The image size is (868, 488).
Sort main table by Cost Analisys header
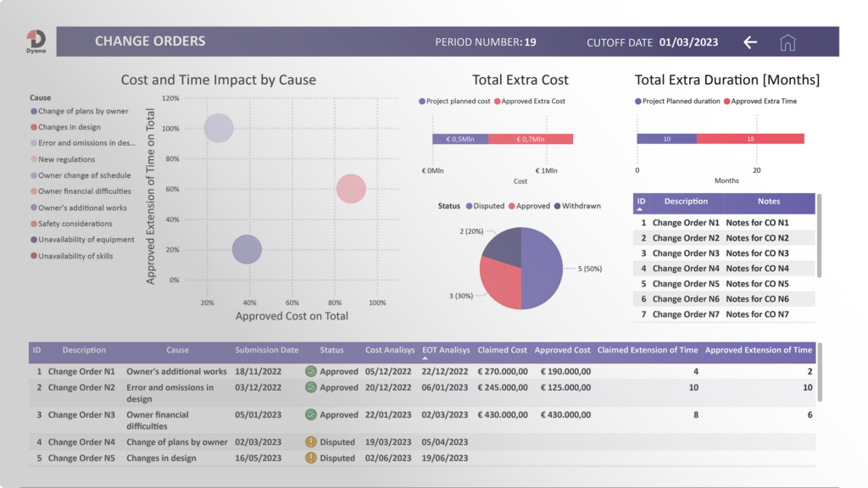[390, 350]
